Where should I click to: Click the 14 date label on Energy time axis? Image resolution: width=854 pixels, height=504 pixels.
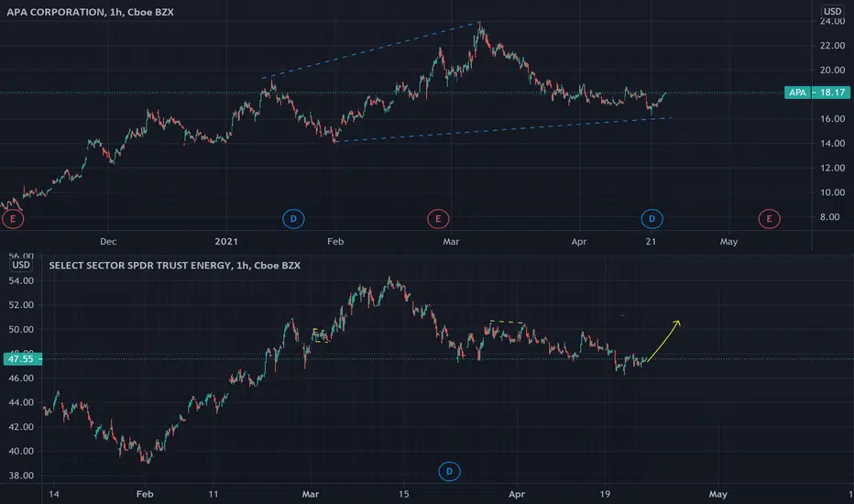(x=54, y=494)
